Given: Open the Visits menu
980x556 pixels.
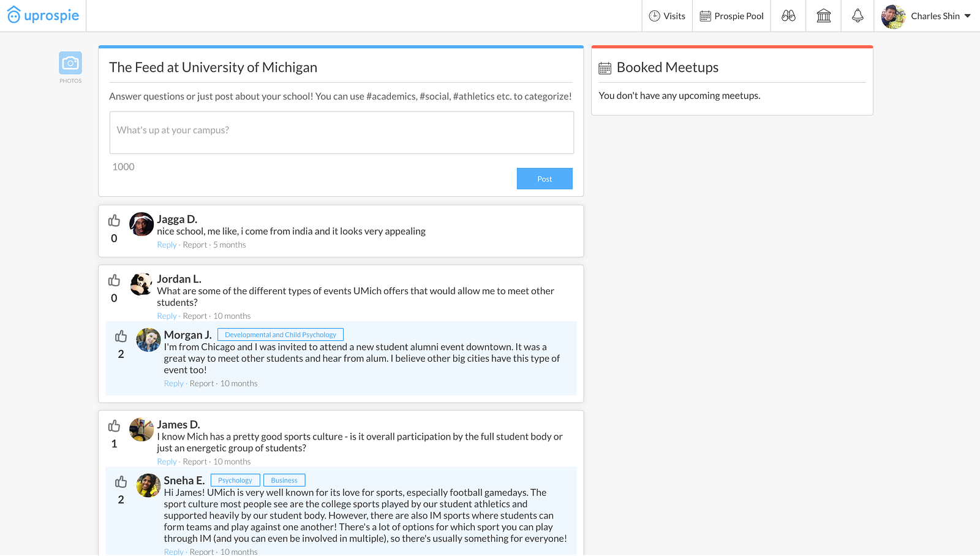Looking at the screenshot, I should [667, 16].
